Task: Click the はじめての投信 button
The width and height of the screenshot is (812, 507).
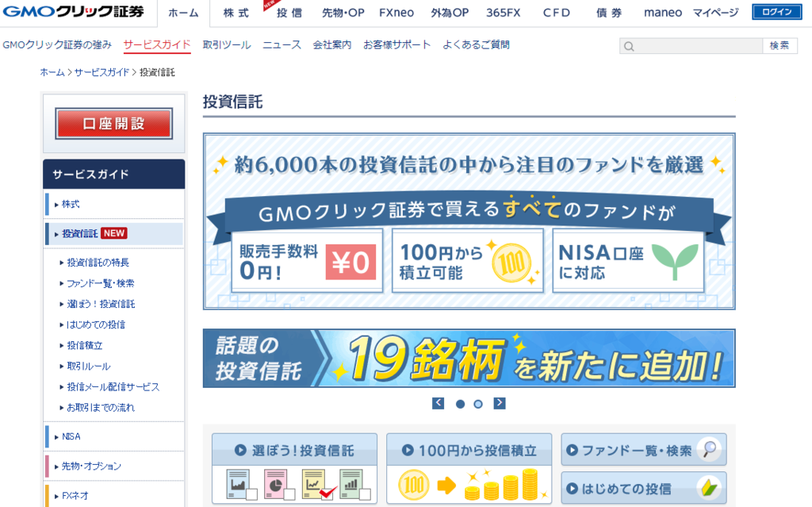Action: click(644, 488)
